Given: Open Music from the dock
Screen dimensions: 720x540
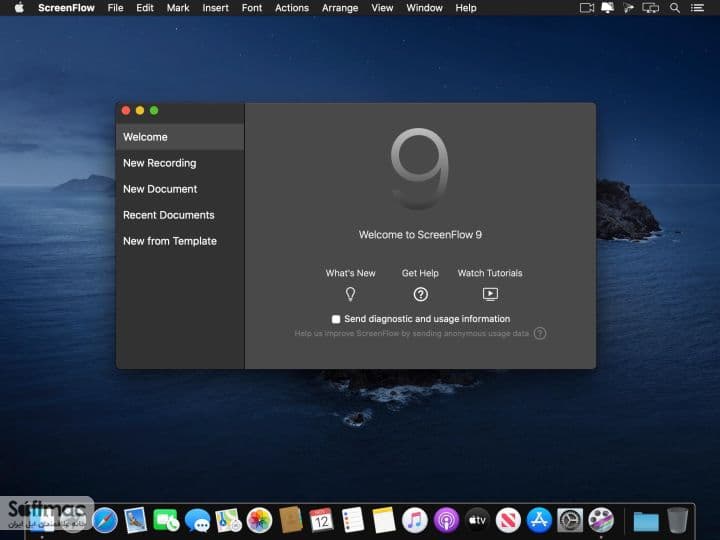Looking at the screenshot, I should point(415,521).
